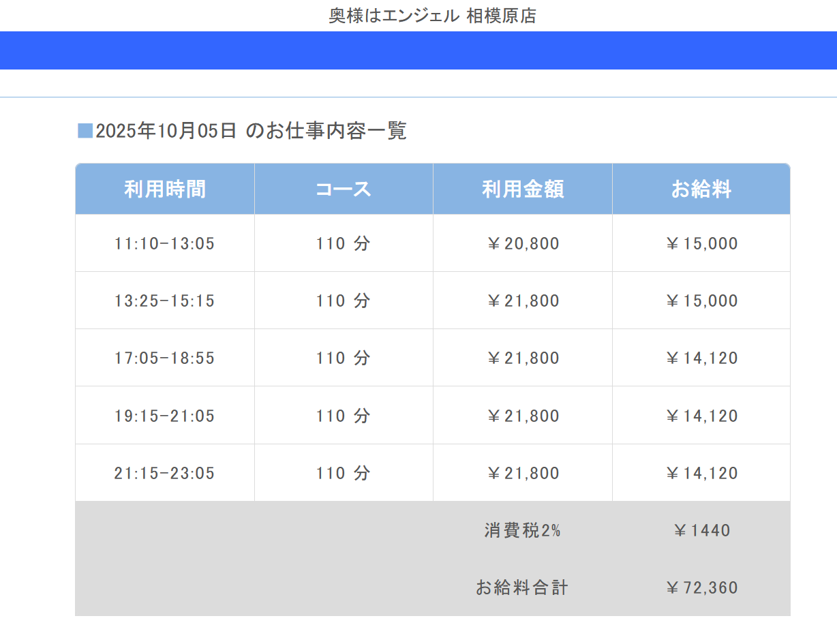Viewport: 837px width, 644px height.
Task: Select the 21:15-23:05 time slot cell
Action: (x=165, y=473)
